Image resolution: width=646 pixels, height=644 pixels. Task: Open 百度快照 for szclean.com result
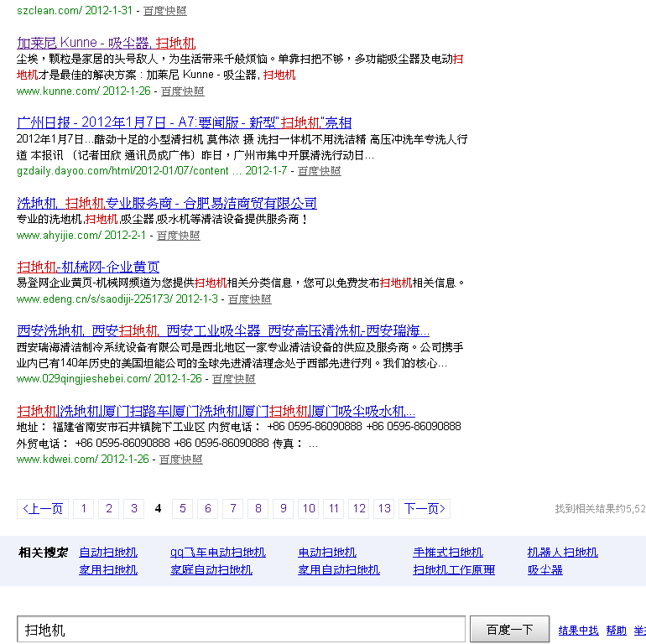(165, 11)
